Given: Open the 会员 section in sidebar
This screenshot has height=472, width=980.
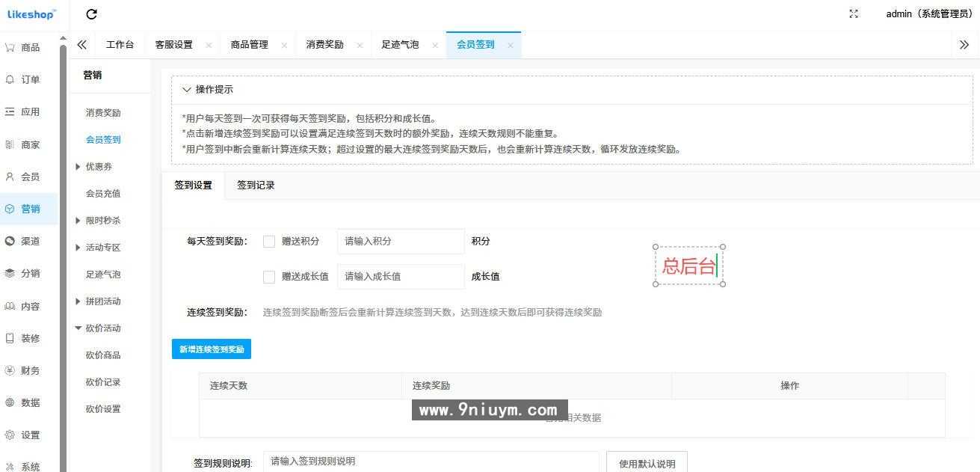Looking at the screenshot, I should tap(28, 176).
